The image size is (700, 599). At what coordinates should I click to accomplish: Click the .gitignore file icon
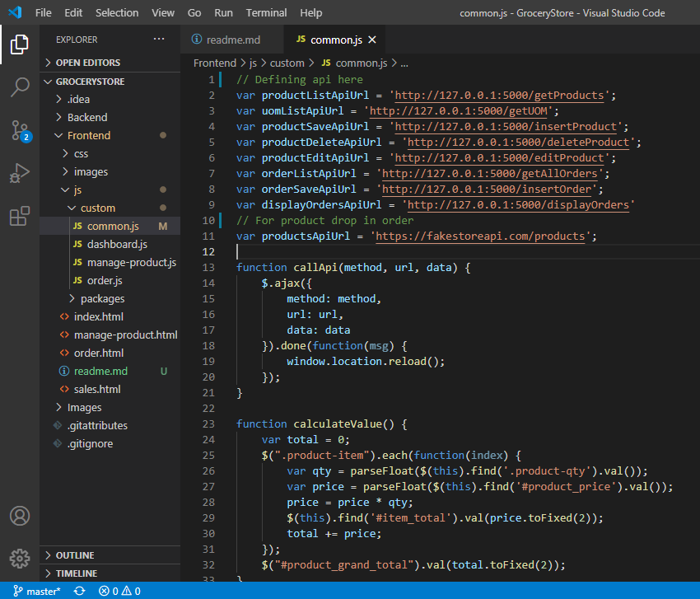point(58,443)
